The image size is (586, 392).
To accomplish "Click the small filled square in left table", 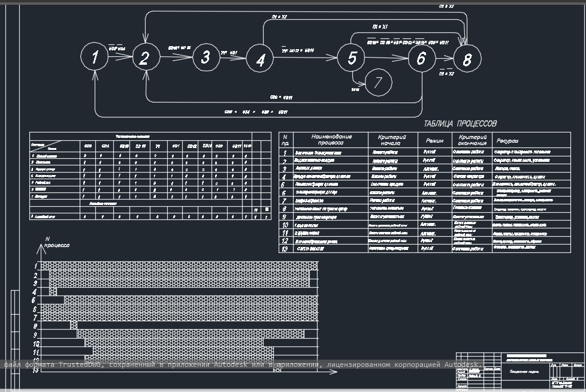I will 267,209.
